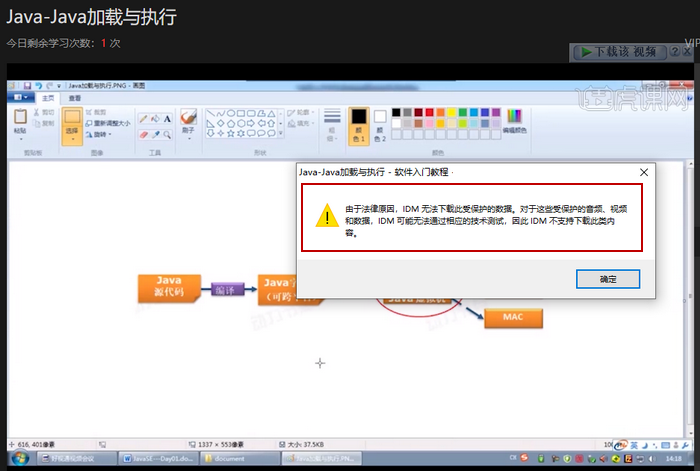Choose the five-point star shape

click(x=231, y=133)
